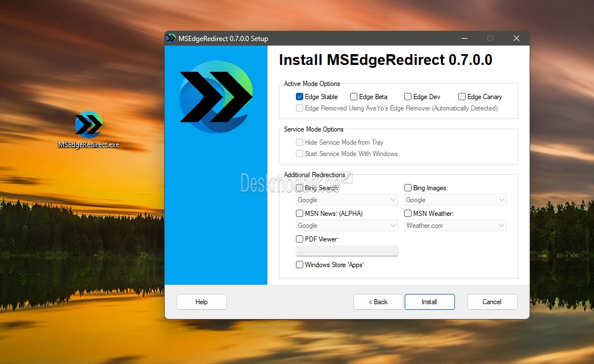The height and width of the screenshot is (364, 594).
Task: Enable the Bing Images redirection checkbox
Action: coord(408,188)
